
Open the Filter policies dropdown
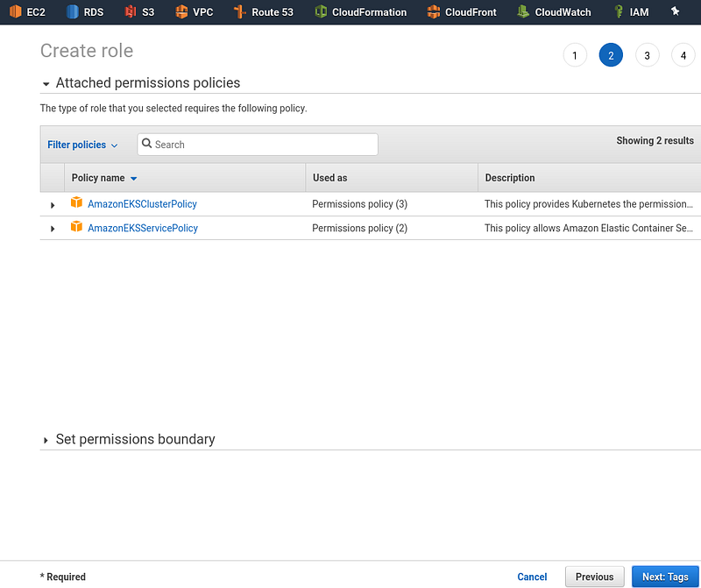point(82,145)
